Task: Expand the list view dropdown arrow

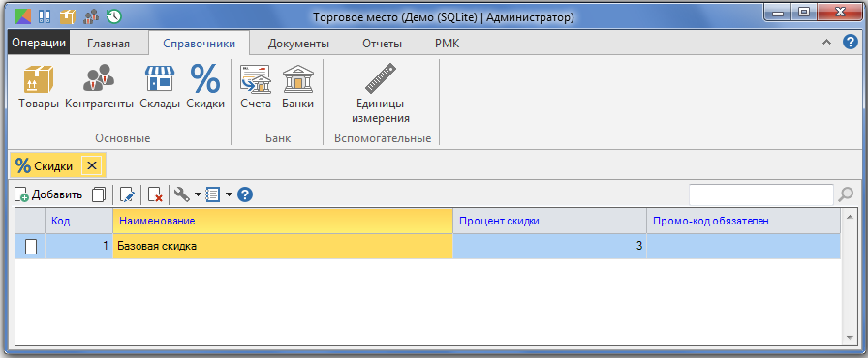Action: point(229,194)
